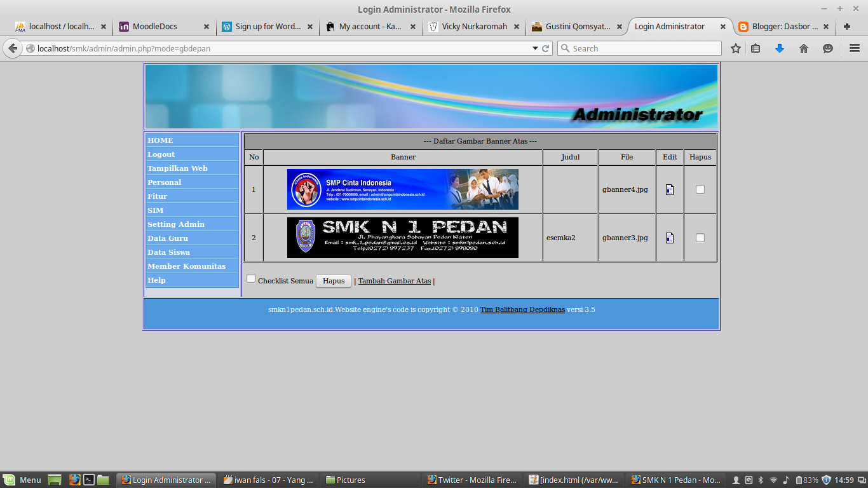Tick the Hapus checkbox for gbanner4.jpg

[x=700, y=189]
